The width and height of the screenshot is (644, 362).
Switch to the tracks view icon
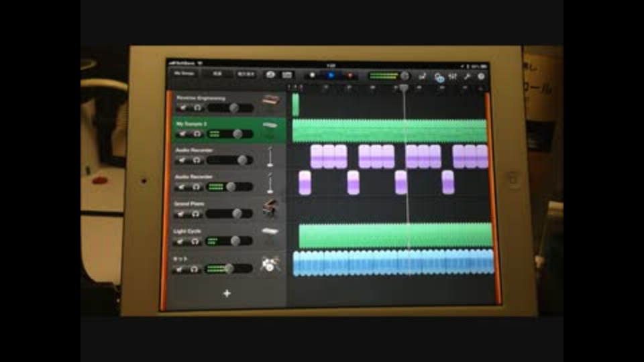coord(286,74)
